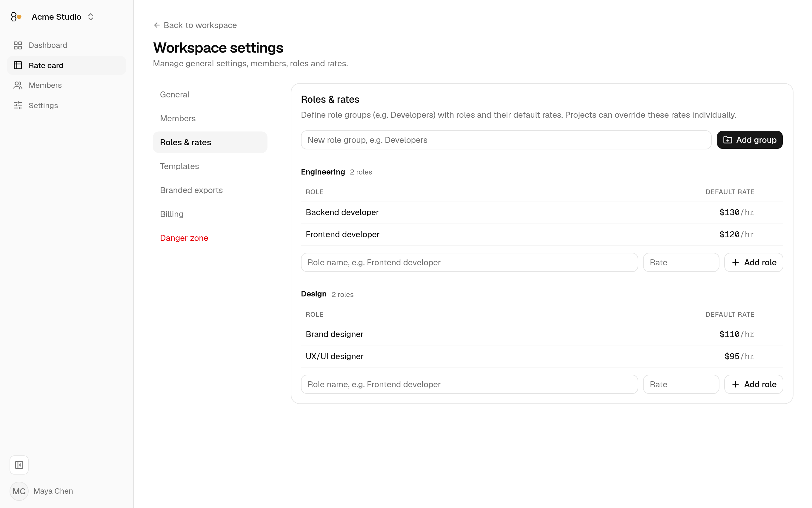Click the Brand designer role
The width and height of the screenshot is (812, 508).
[334, 334]
